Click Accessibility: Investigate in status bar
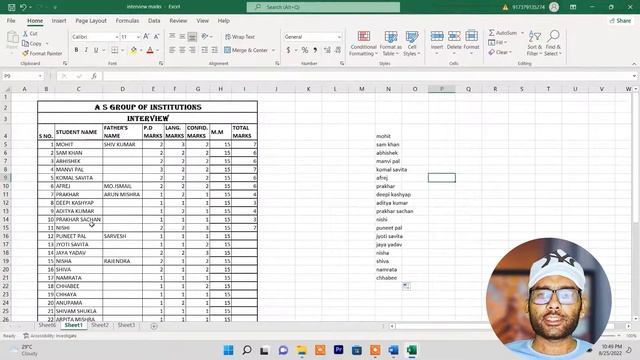 pyautogui.click(x=50, y=336)
